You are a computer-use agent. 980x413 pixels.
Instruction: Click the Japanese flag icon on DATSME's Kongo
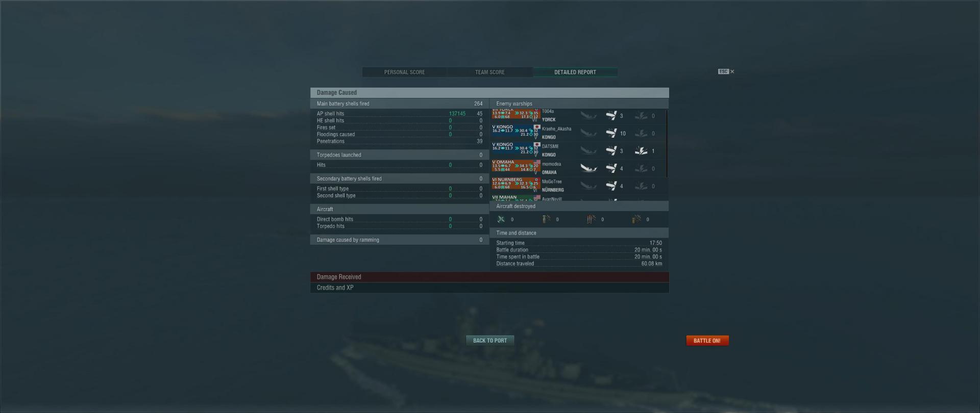click(x=536, y=144)
